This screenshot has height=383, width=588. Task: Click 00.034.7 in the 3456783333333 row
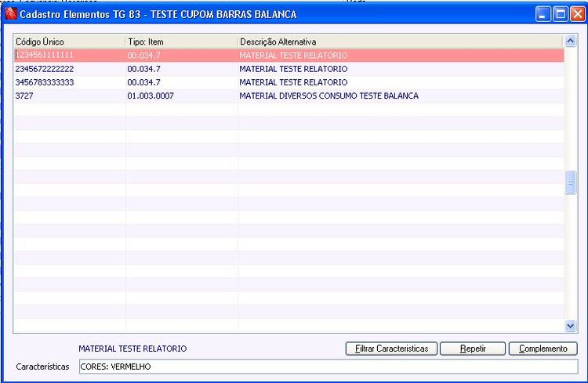point(143,82)
